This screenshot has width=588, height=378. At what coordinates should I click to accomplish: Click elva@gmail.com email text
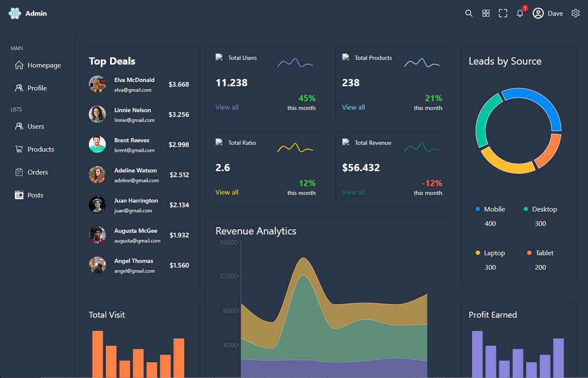tap(133, 90)
